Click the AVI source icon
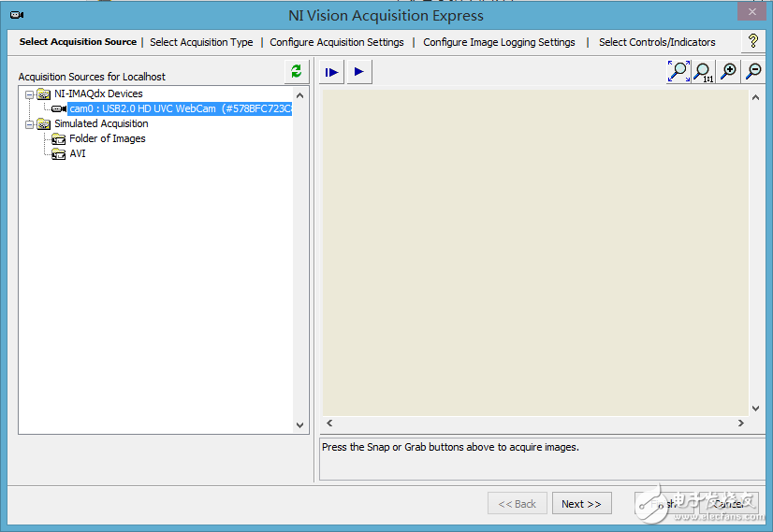Image resolution: width=773 pixels, height=532 pixels. (x=59, y=154)
